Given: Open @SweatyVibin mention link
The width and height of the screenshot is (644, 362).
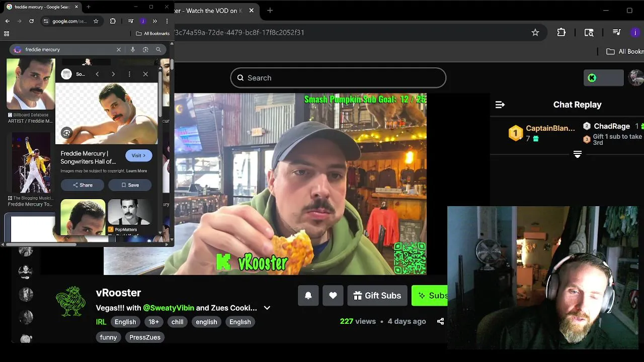Looking at the screenshot, I should [169, 308].
